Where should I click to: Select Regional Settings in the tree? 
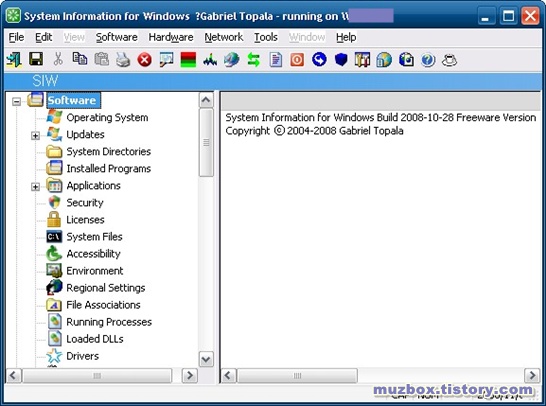pyautogui.click(x=106, y=288)
